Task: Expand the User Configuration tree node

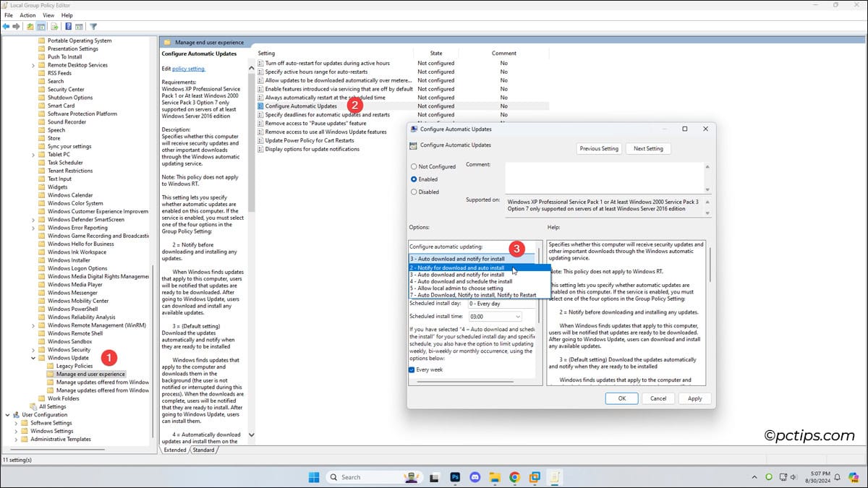Action: click(7, 414)
